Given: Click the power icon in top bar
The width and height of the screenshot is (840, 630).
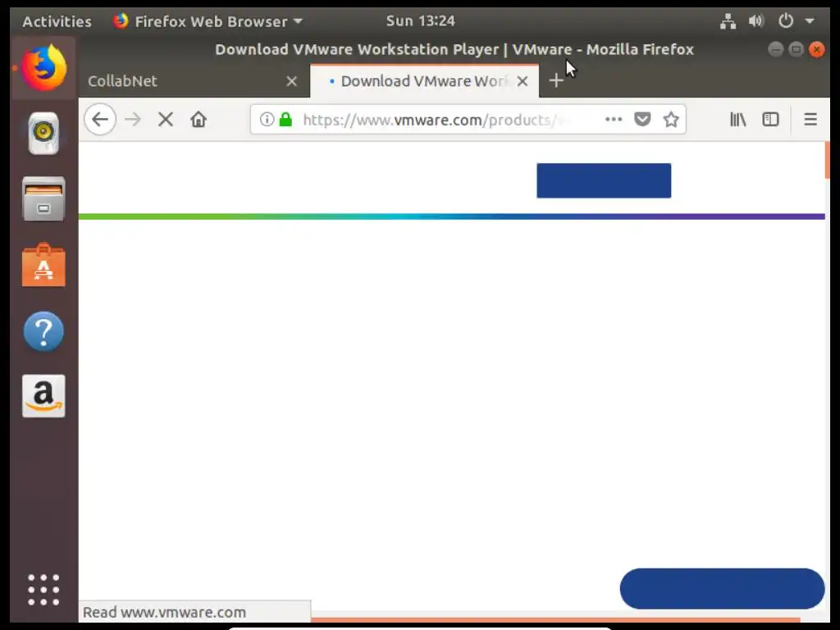Looking at the screenshot, I should coord(785,21).
